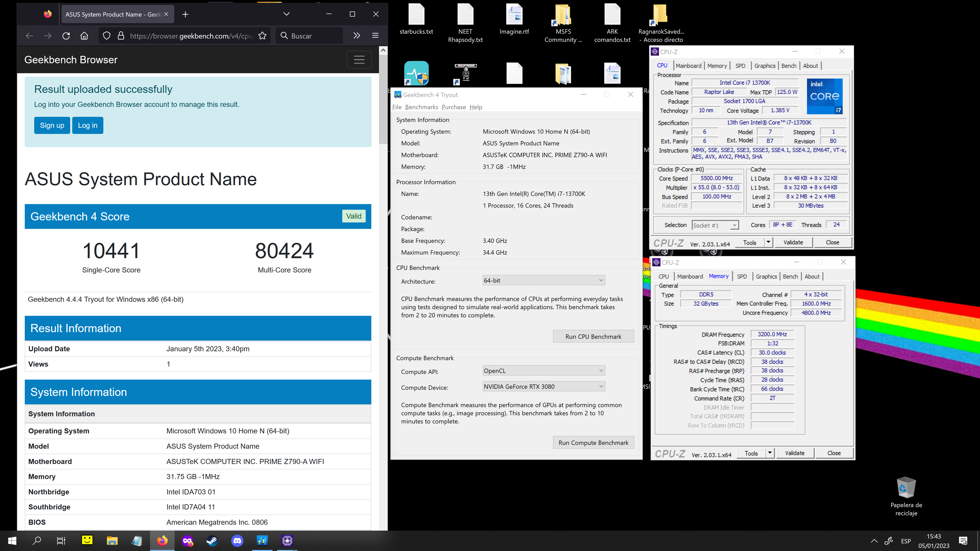Open Windows Start menu

pyautogui.click(x=12, y=541)
